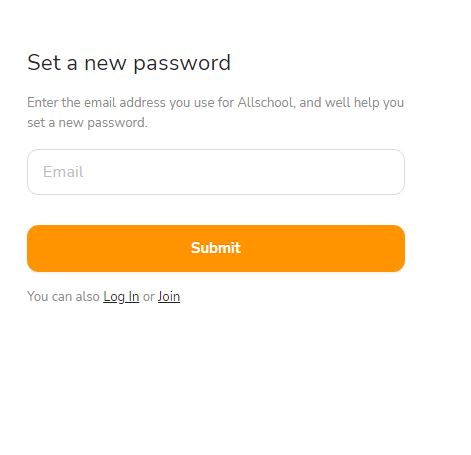
Task: Click the Email input field
Action: (x=216, y=172)
